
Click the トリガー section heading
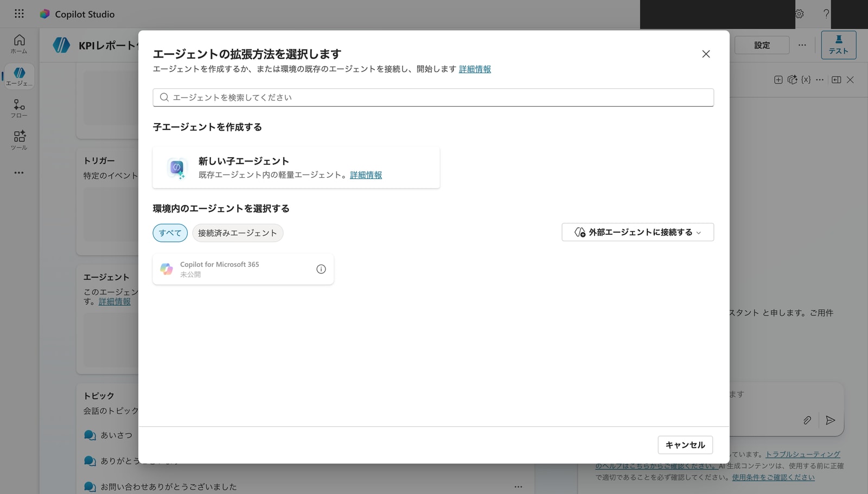[x=99, y=161]
